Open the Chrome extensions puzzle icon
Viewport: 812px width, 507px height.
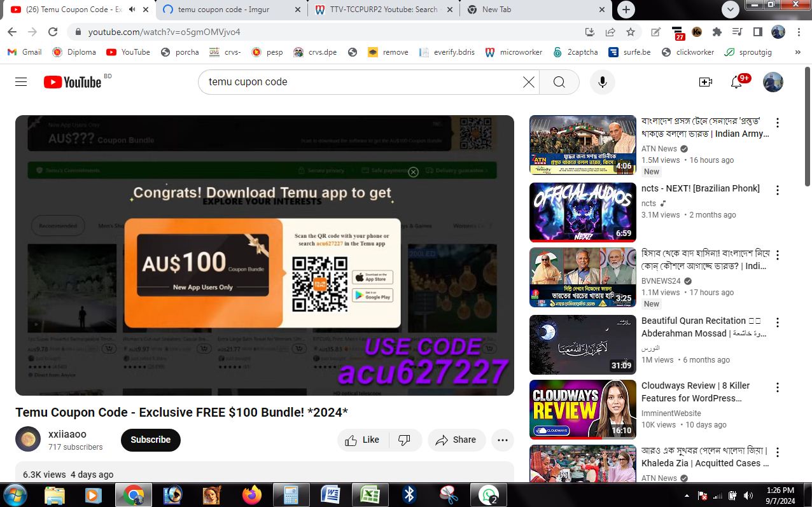tap(717, 32)
